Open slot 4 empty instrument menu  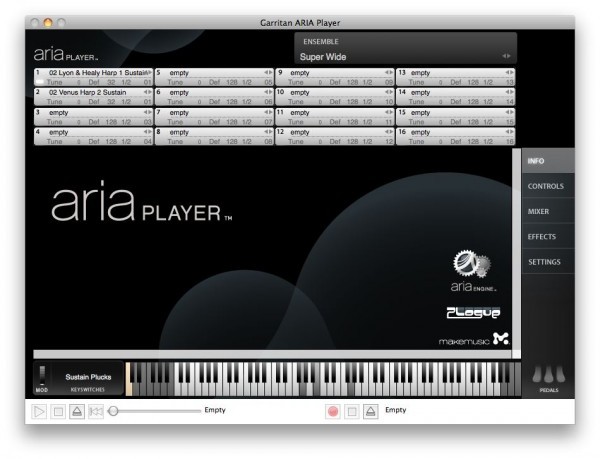click(x=148, y=132)
